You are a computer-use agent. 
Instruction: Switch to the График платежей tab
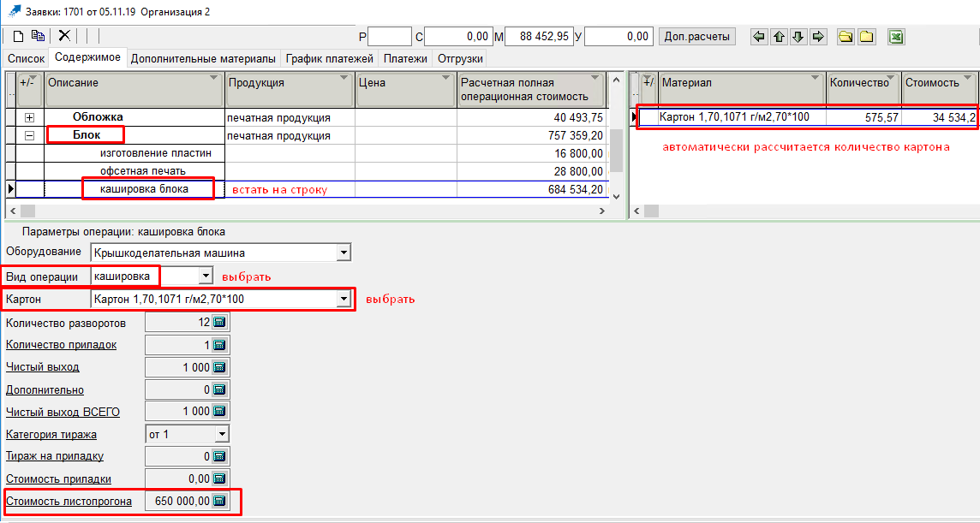(330, 59)
